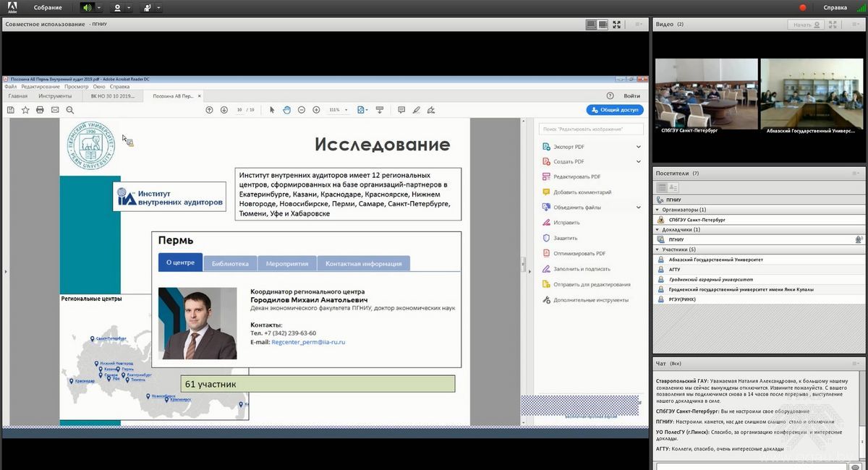Open Acrobat Просмотр menu

(x=76, y=86)
